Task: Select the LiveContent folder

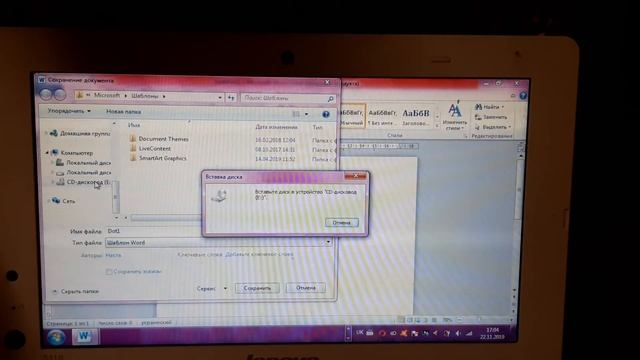Action: coord(155,149)
